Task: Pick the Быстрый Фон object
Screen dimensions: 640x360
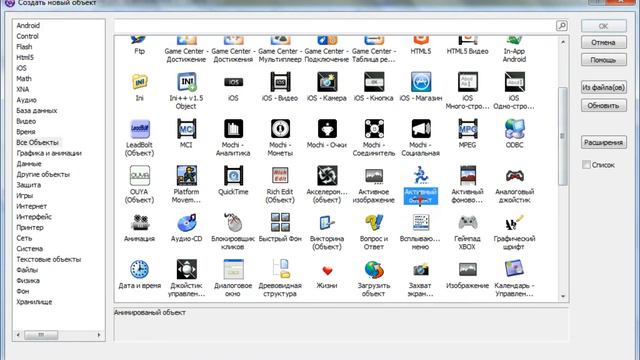Action: 280,223
